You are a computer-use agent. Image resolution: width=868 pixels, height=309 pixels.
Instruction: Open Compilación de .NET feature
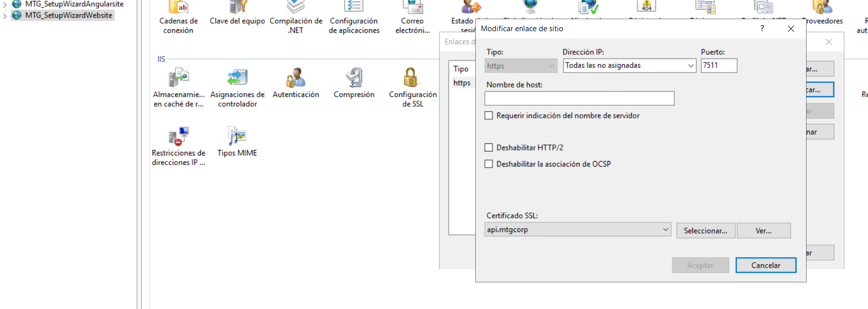point(296,18)
